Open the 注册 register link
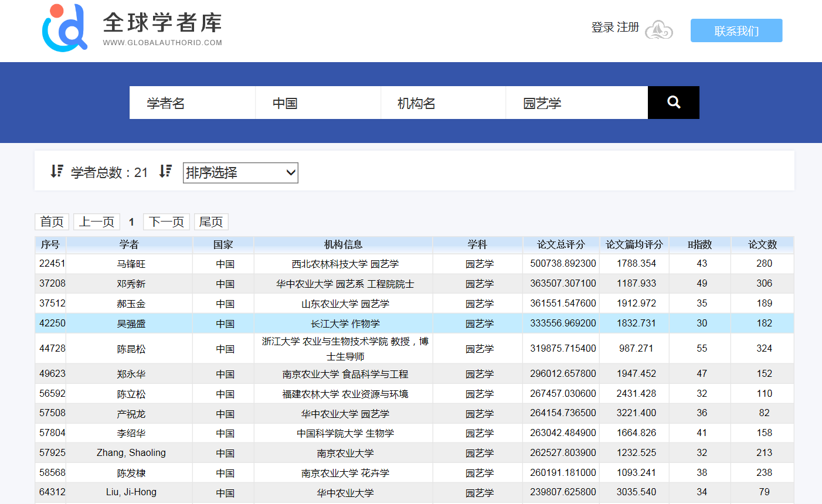Image resolution: width=822 pixels, height=504 pixels. point(628,28)
